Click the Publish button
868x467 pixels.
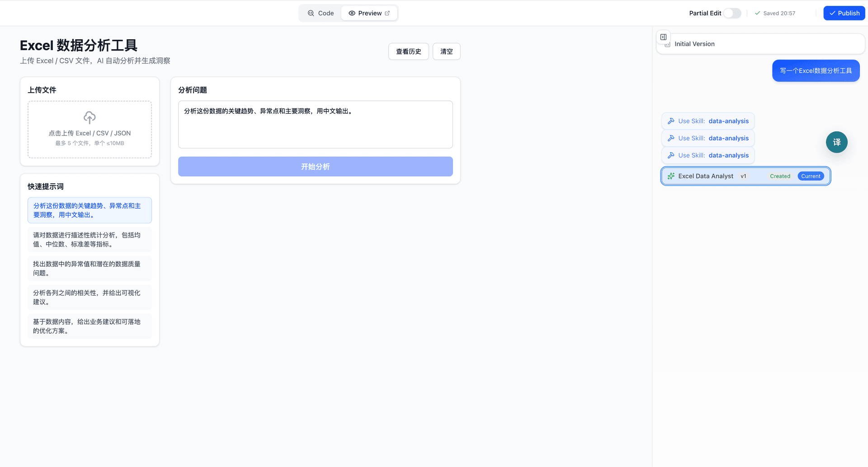click(844, 13)
